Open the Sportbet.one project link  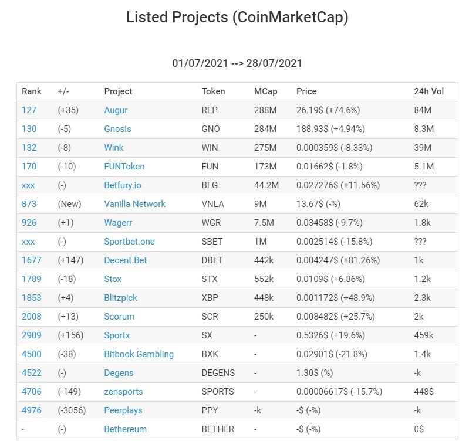129,242
